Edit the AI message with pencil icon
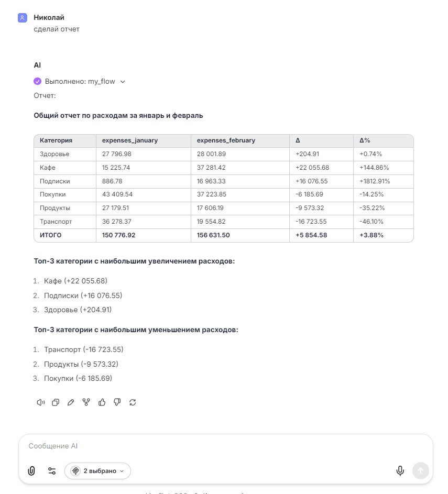The height and width of the screenshot is (494, 448). click(x=71, y=402)
